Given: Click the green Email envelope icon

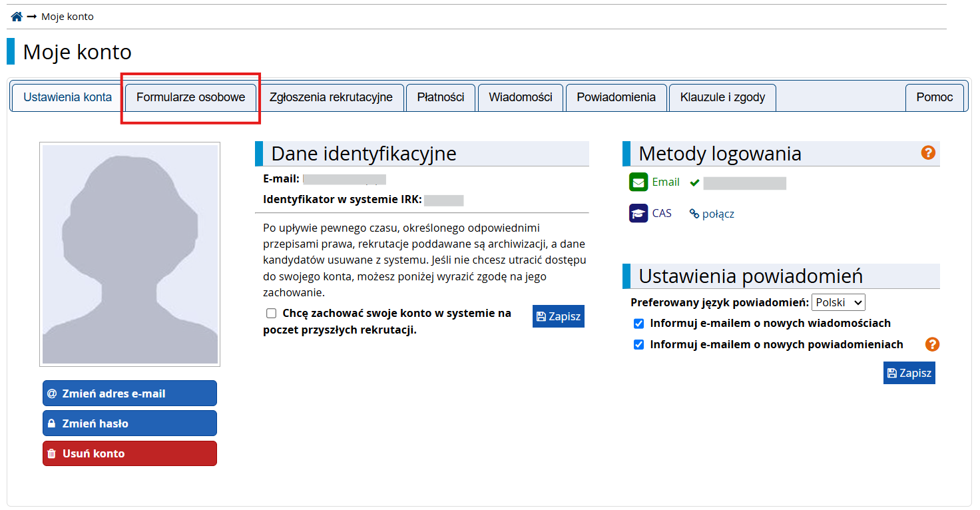Looking at the screenshot, I should pos(638,182).
